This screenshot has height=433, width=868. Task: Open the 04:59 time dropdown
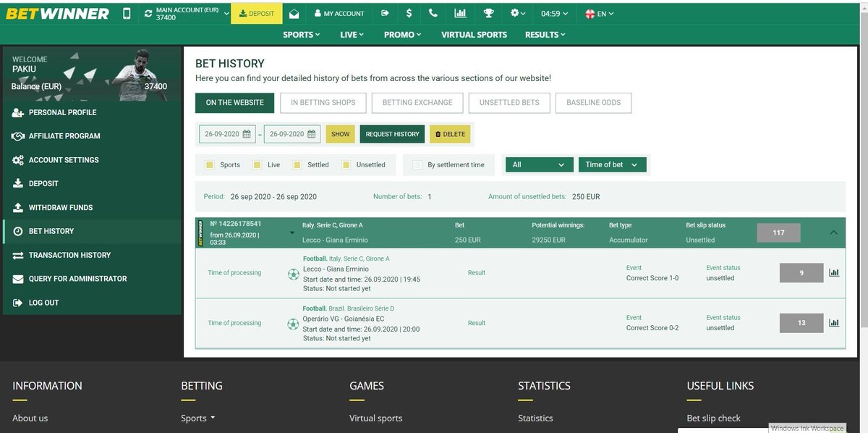555,13
